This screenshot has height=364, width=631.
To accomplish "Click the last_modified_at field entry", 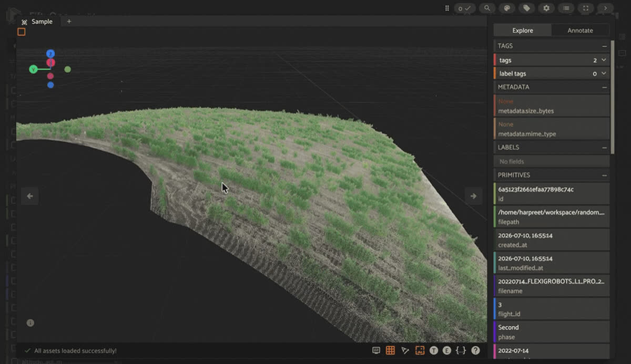I will [x=552, y=263].
